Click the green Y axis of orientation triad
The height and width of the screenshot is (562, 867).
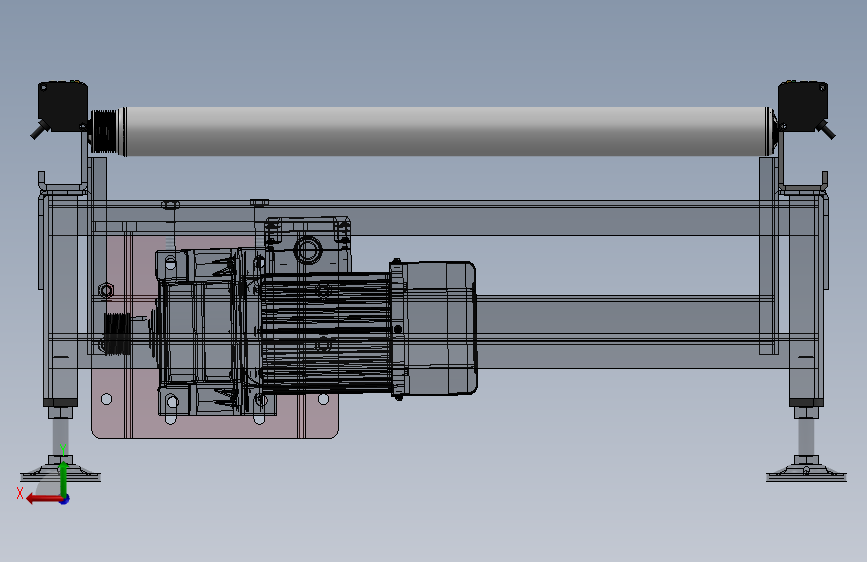[63, 478]
